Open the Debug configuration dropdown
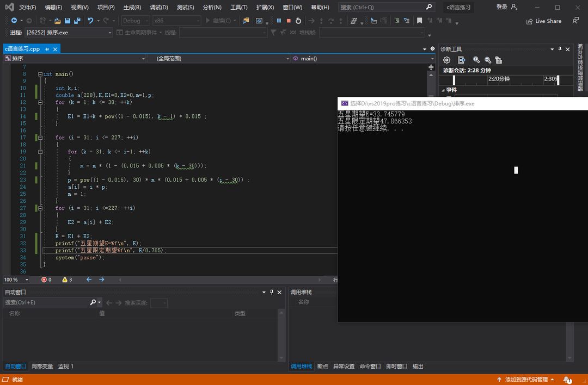588x385 pixels. (136, 21)
